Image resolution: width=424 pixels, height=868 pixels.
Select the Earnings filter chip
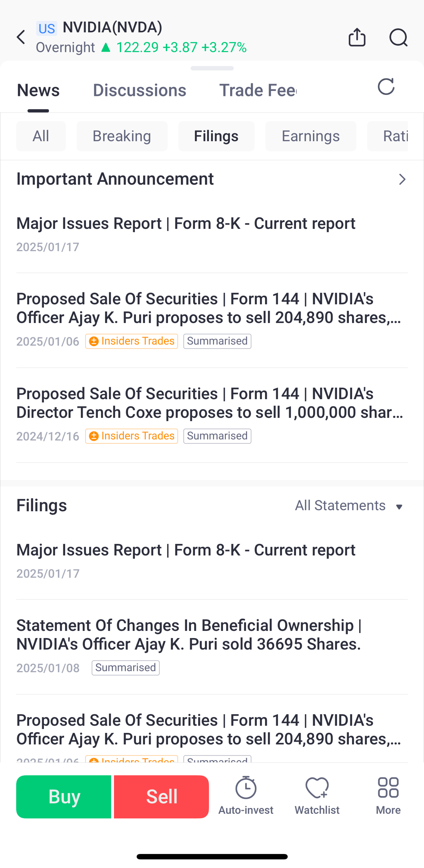311,136
